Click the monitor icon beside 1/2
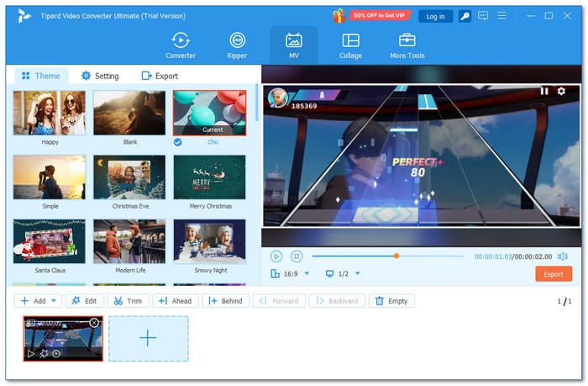The width and height of the screenshot is (588, 386). [329, 273]
